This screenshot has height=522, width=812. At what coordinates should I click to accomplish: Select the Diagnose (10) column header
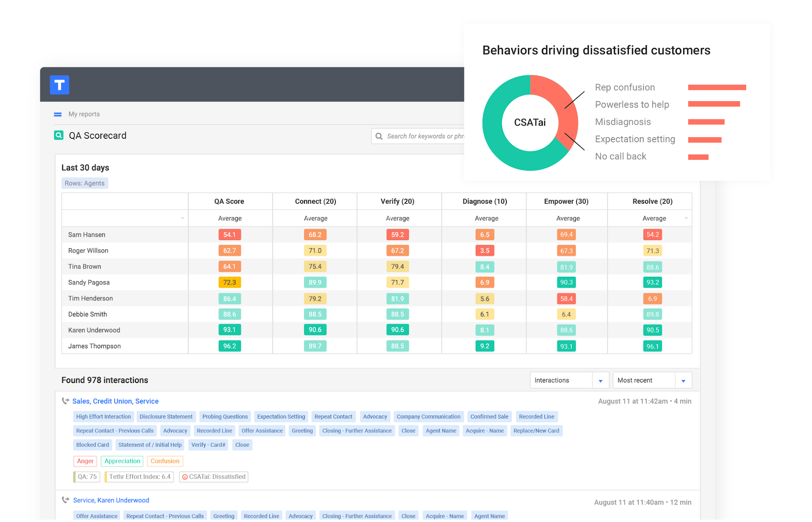[x=485, y=202]
